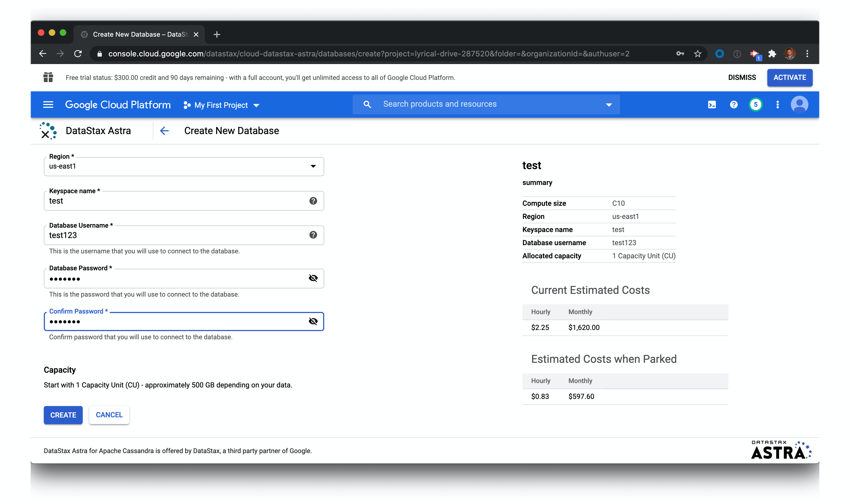Open the Region us-east1 dropdown
This screenshot has width=850, height=504.
[184, 166]
